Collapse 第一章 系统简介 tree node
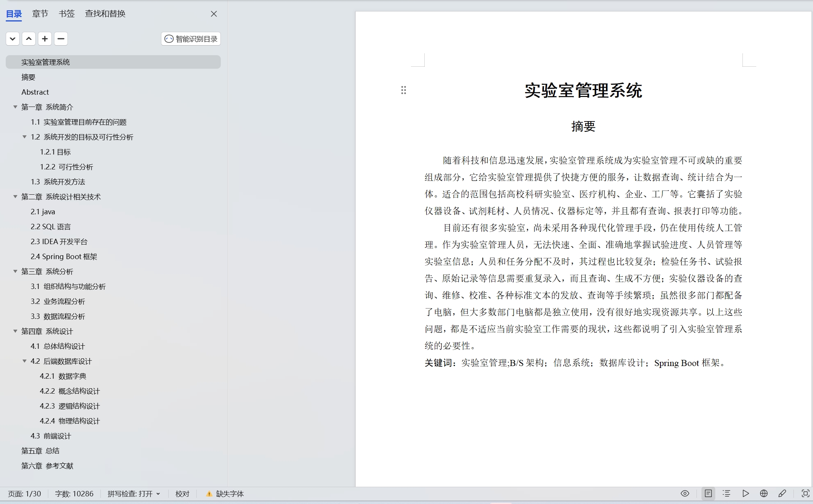Image resolution: width=813 pixels, height=504 pixels. (x=15, y=107)
